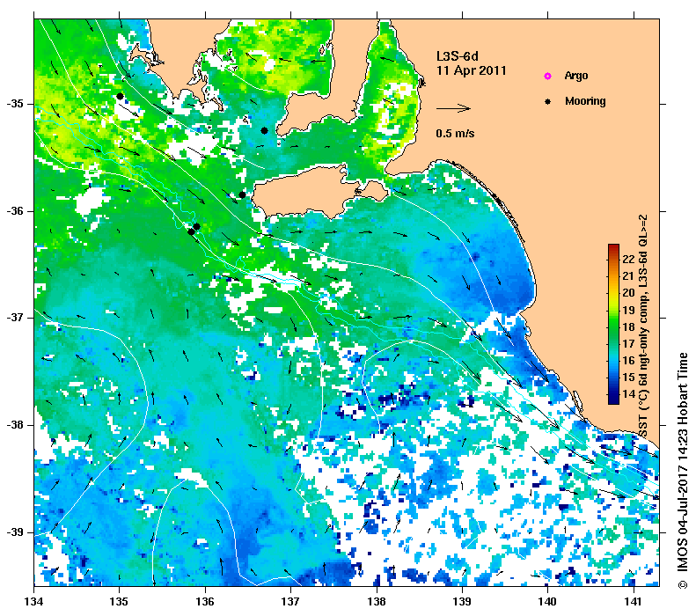Click the "Argo" legend label

pyautogui.click(x=576, y=76)
